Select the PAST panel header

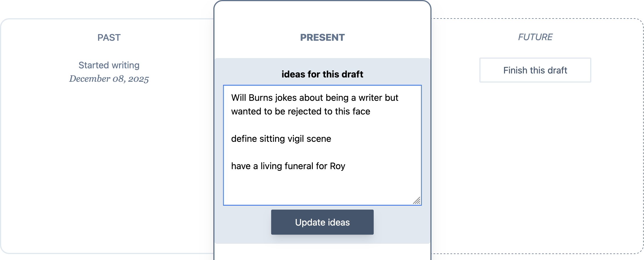pos(109,37)
